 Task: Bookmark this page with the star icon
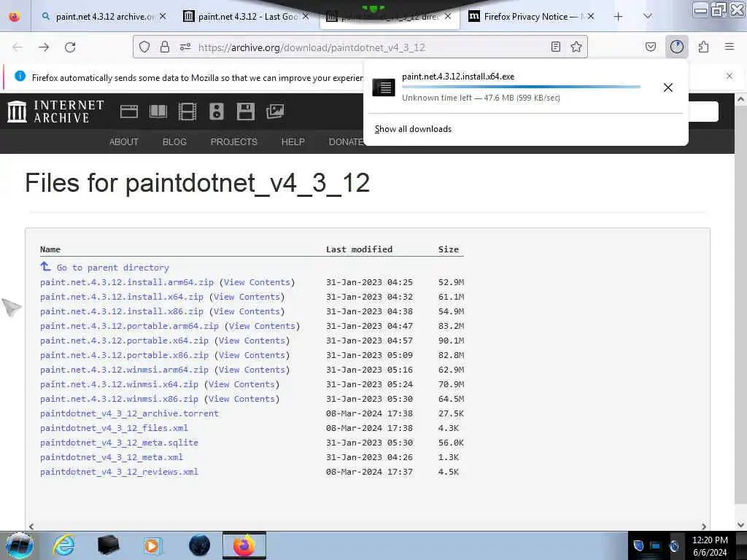[x=576, y=47]
